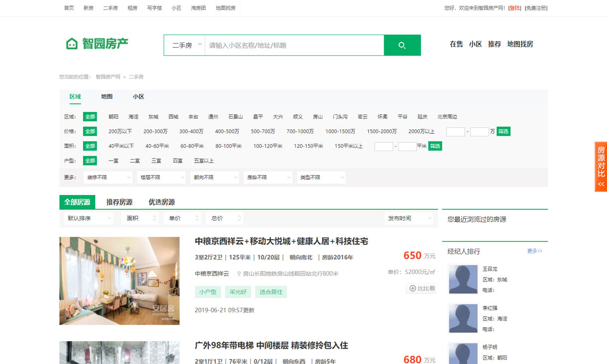607x364 pixels.
Task: Click the 登陆 login link
Action: click(x=514, y=8)
